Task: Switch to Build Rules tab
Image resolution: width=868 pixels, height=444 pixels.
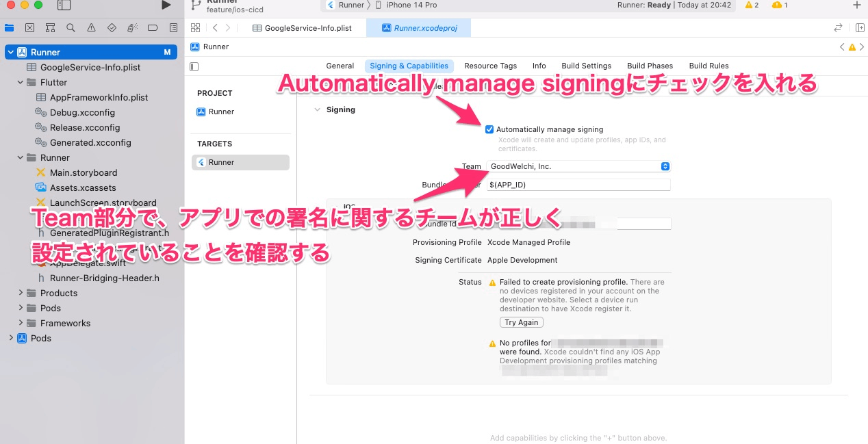Action: (709, 66)
